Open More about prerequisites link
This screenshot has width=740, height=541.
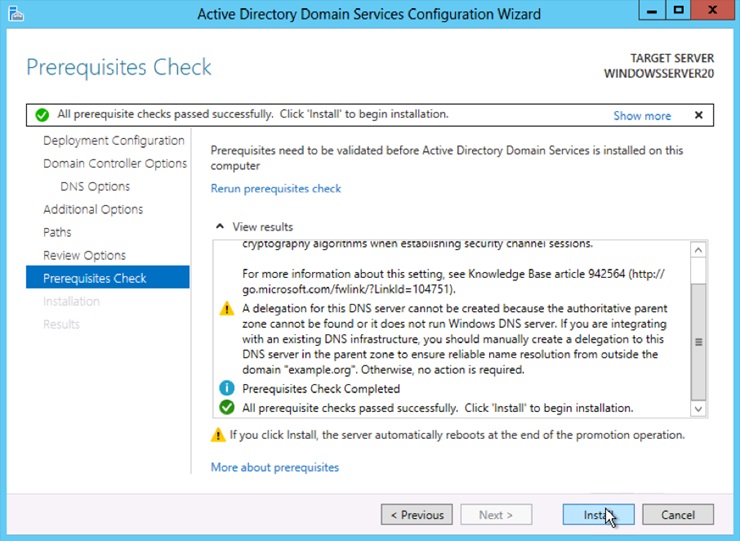coord(275,467)
